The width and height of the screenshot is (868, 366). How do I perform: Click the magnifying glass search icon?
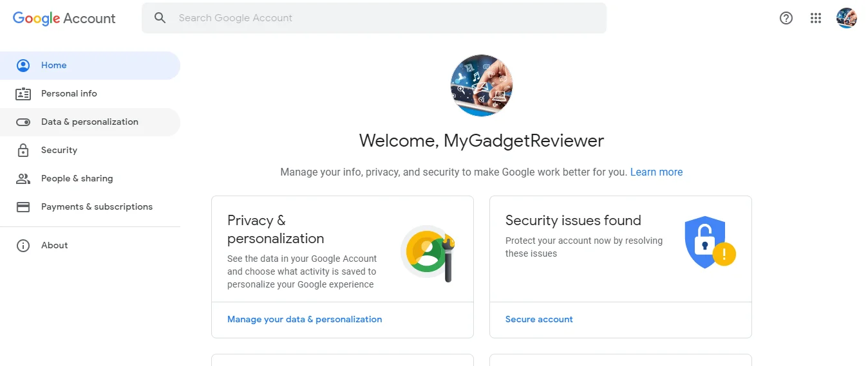click(160, 18)
